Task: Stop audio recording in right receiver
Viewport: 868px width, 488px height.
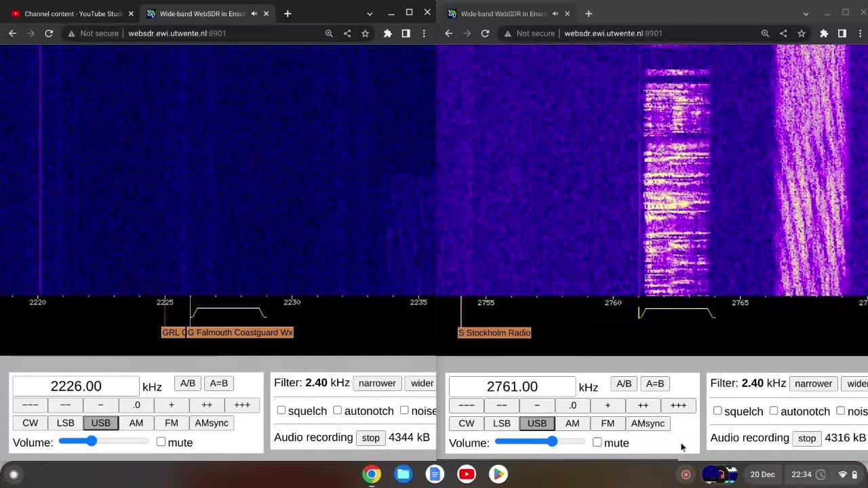Action: click(807, 439)
